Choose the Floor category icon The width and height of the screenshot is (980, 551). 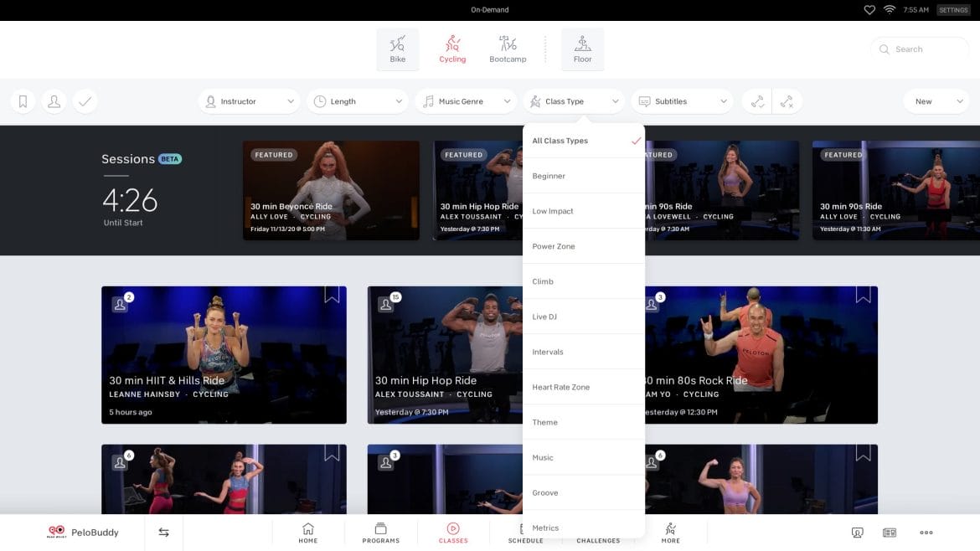pos(582,49)
